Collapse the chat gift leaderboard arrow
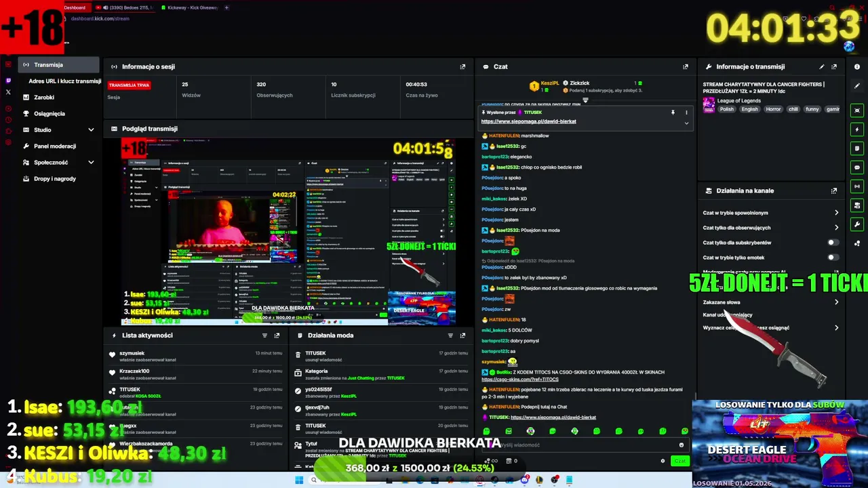Image resolution: width=868 pixels, height=488 pixels. tap(585, 100)
